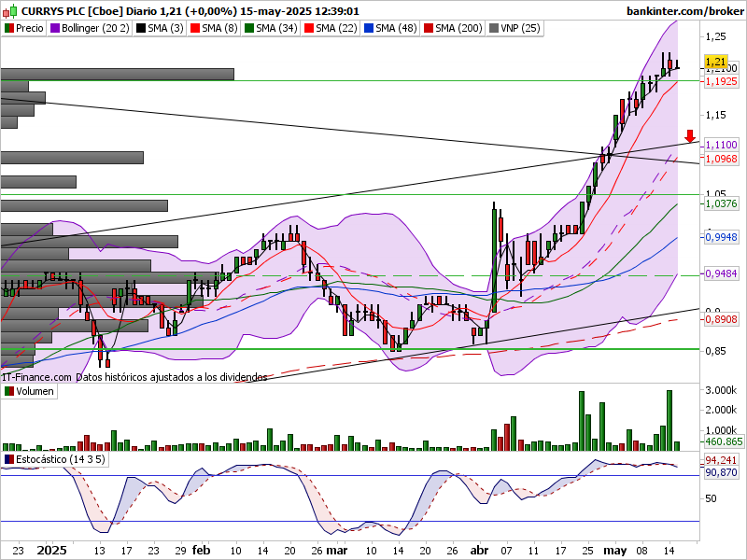Click the 1,1925 red price label
This screenshot has width=747, height=560.
click(721, 81)
